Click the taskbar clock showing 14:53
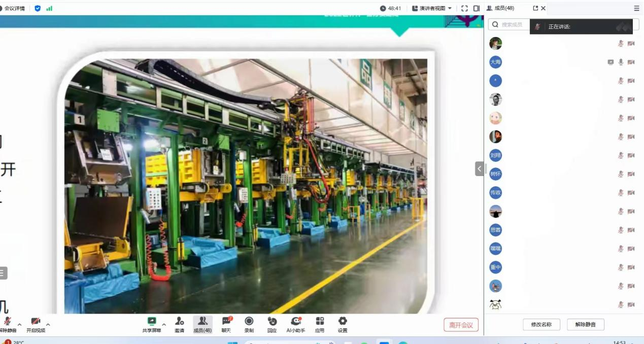Viewport: 644px width, 344px height. [x=619, y=342]
